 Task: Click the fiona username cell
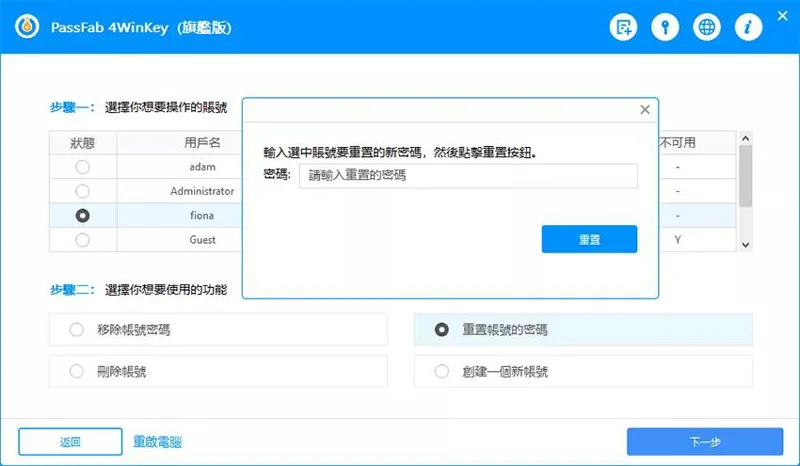pyautogui.click(x=202, y=215)
